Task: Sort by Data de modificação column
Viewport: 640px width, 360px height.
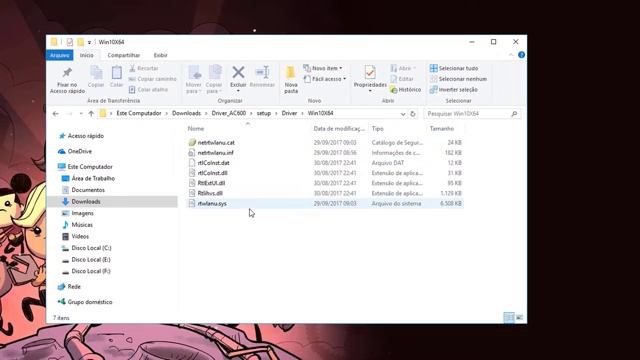Action: [x=339, y=129]
